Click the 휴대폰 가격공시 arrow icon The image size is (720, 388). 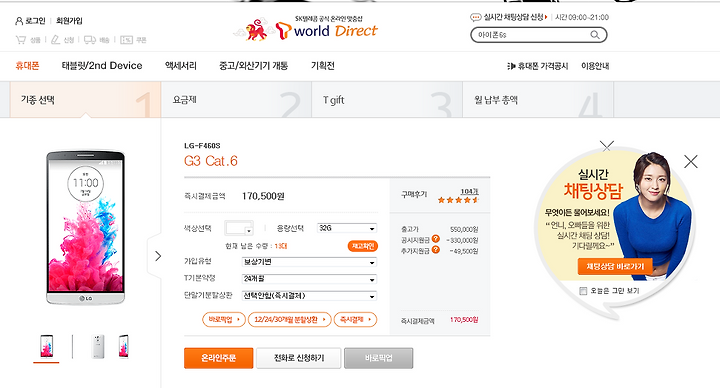(511, 66)
